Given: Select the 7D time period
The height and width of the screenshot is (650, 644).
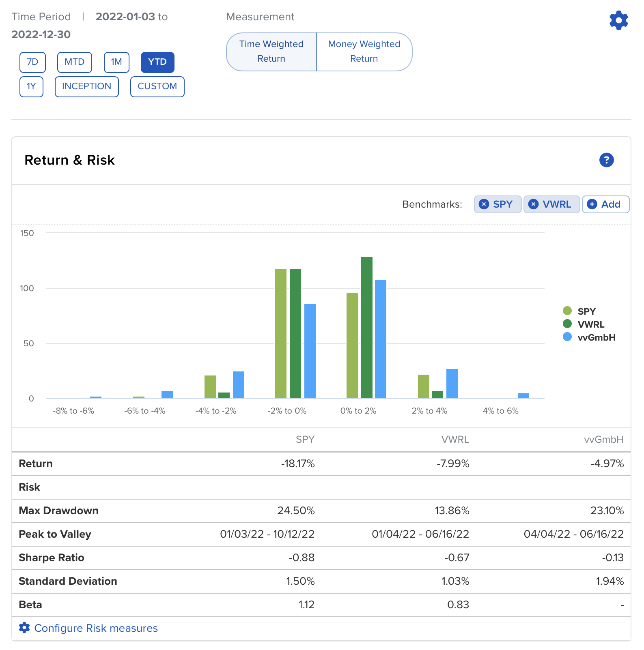Looking at the screenshot, I should click(x=32, y=62).
